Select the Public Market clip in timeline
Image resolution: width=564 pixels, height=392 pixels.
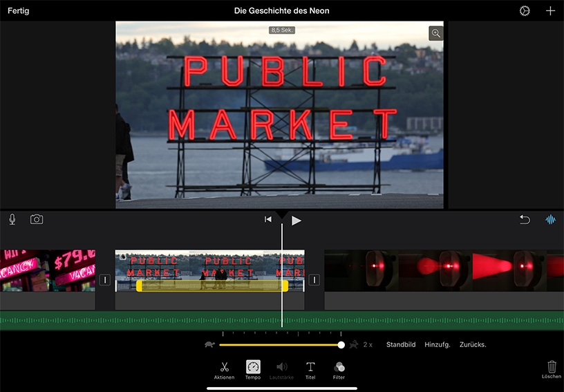coord(209,270)
